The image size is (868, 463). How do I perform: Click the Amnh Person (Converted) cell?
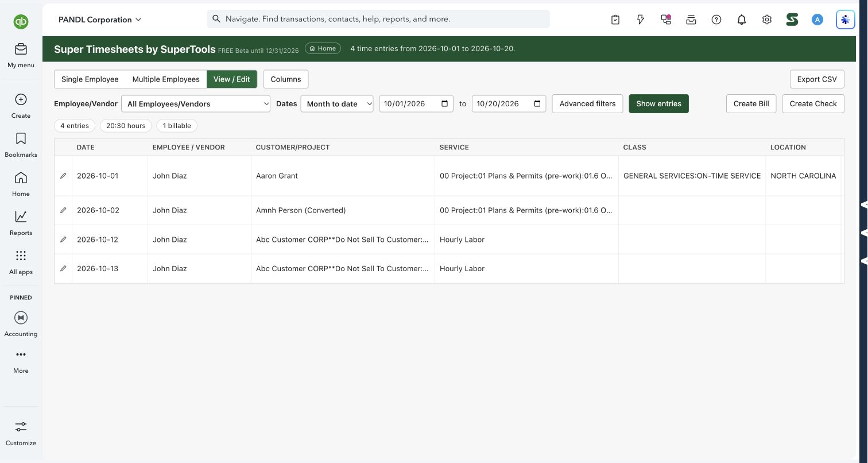[343, 210]
